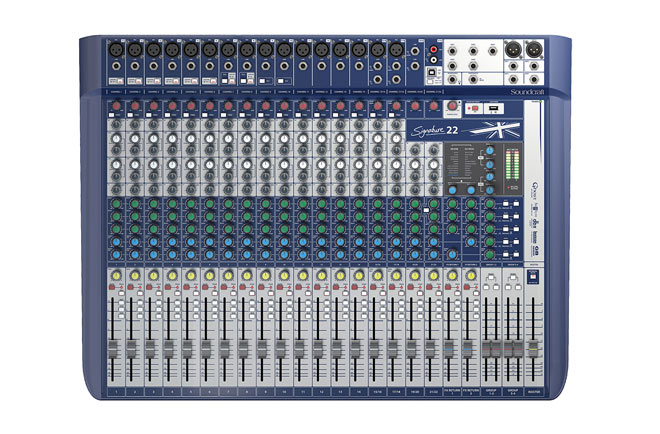The height and width of the screenshot is (434, 660).
Task: Click the channel 19/20 fader
Action: (x=411, y=349)
